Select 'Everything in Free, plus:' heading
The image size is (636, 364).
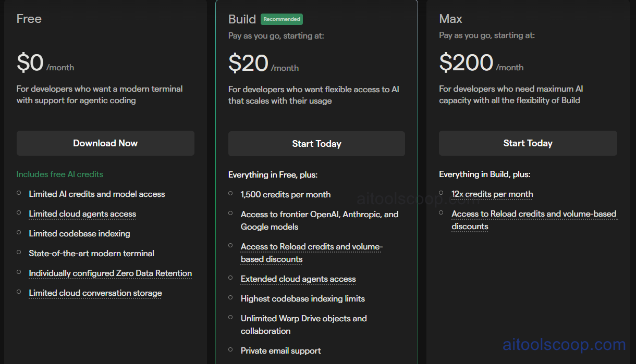[x=273, y=175]
